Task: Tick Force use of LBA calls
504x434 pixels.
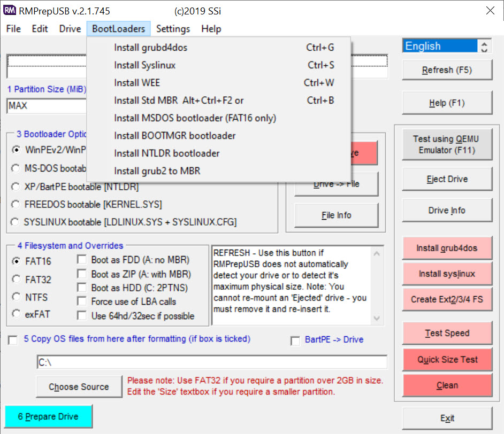Action: 82,301
